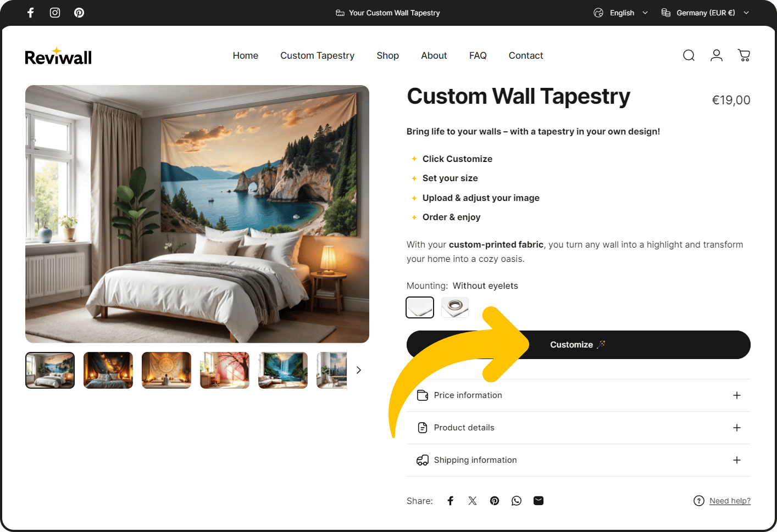The image size is (777, 532).
Task: Open the Germany (EUR €) currency dropdown
Action: point(705,13)
